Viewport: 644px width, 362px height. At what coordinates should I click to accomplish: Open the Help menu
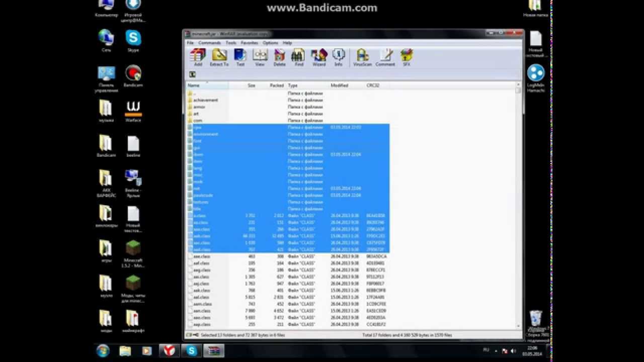click(287, 43)
